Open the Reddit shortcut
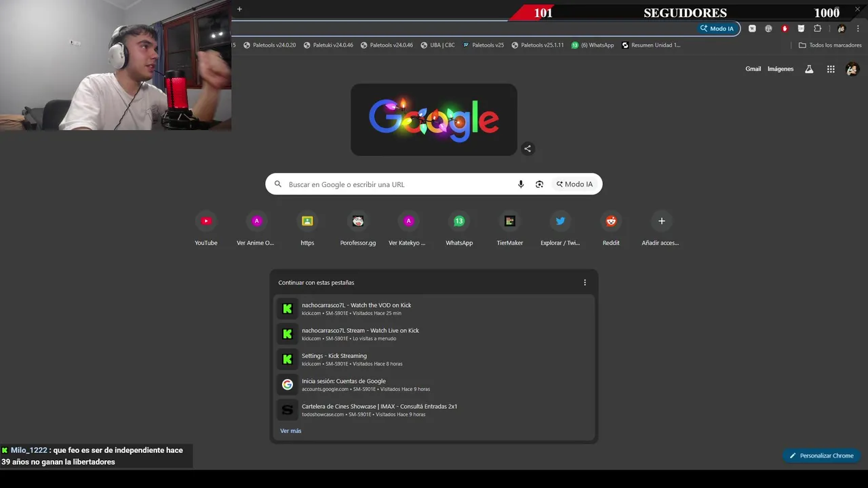 click(611, 230)
